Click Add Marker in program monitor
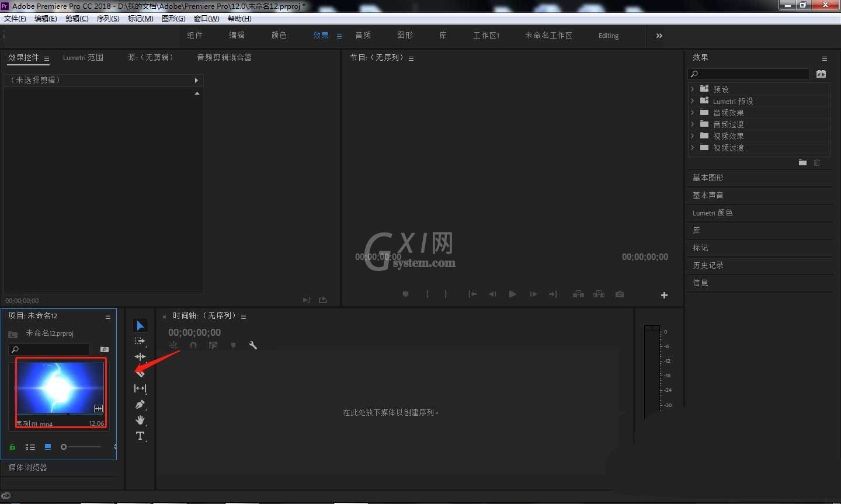 [405, 294]
